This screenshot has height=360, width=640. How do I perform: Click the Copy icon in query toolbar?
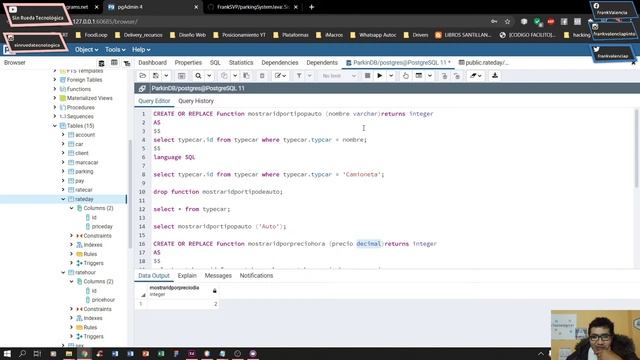tap(224, 76)
